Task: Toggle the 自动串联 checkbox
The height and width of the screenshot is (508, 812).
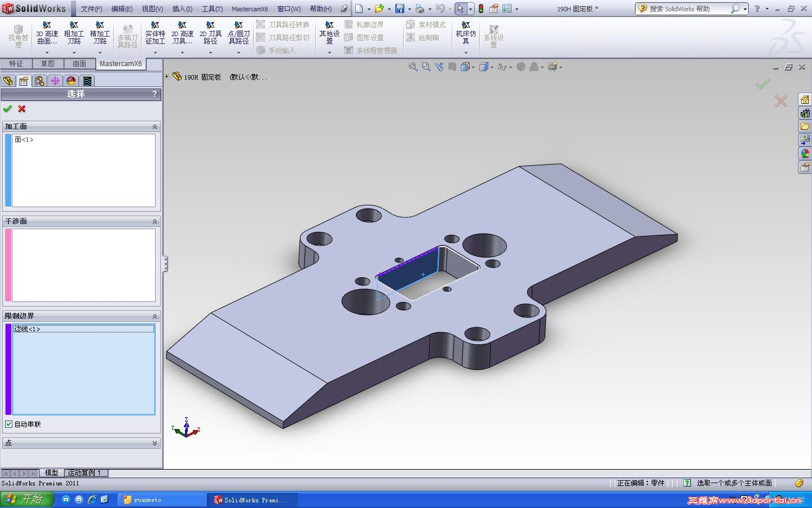Action: (9, 424)
